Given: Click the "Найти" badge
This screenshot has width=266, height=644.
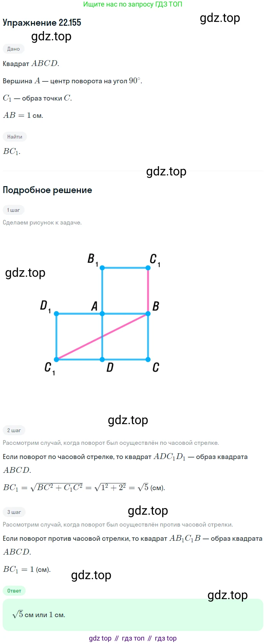Looking at the screenshot, I should 15,137.
